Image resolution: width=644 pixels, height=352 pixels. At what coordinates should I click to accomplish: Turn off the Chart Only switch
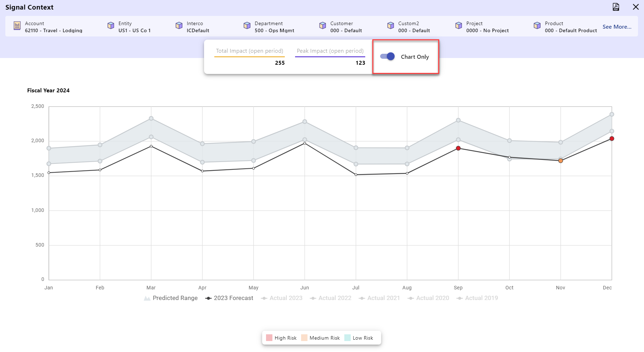pos(387,56)
